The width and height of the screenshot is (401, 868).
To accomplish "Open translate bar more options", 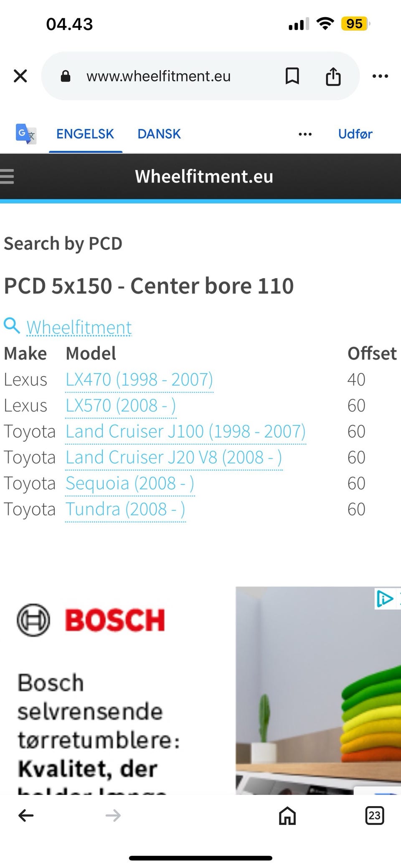I will [305, 134].
